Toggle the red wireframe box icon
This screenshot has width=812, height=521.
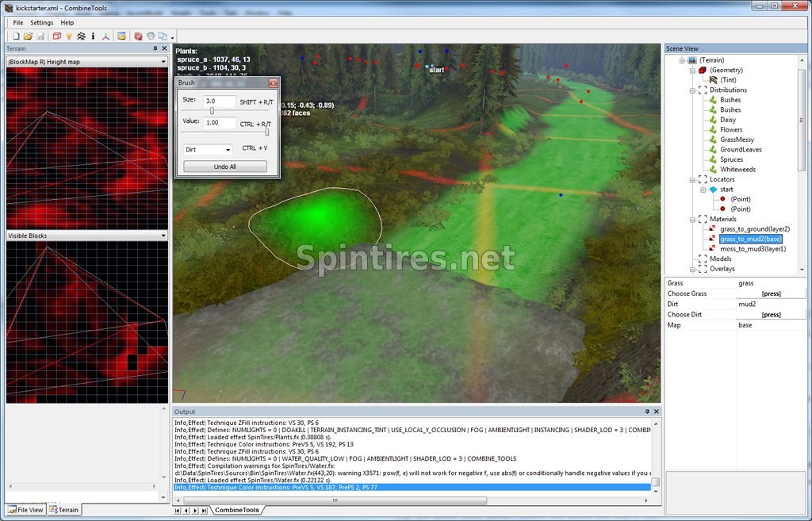coord(56,36)
